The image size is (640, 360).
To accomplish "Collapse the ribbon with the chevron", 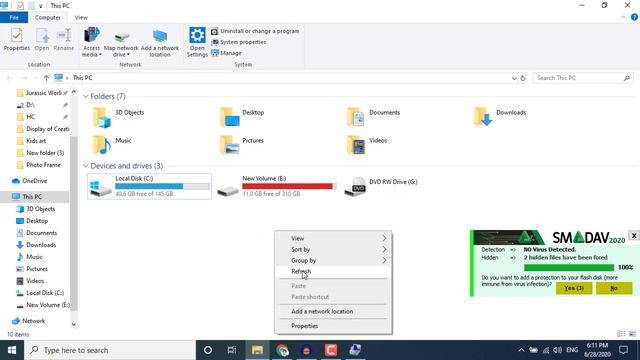I will pyautogui.click(x=623, y=17).
